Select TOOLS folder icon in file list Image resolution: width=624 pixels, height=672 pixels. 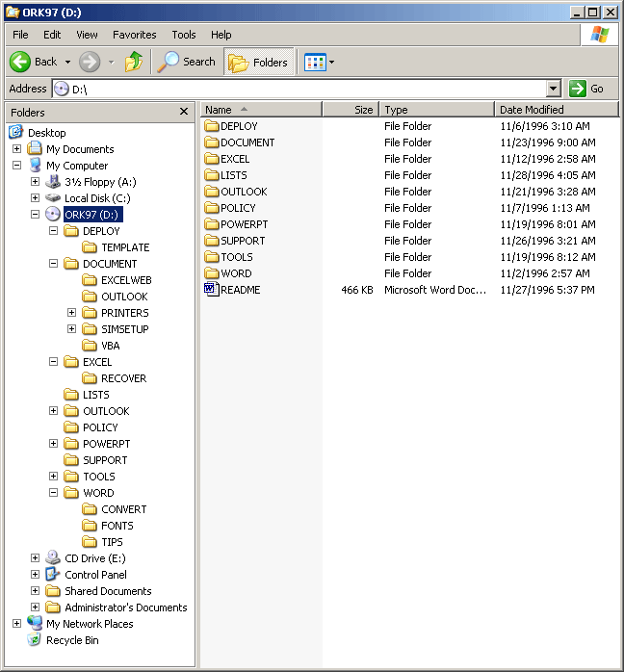(x=212, y=257)
